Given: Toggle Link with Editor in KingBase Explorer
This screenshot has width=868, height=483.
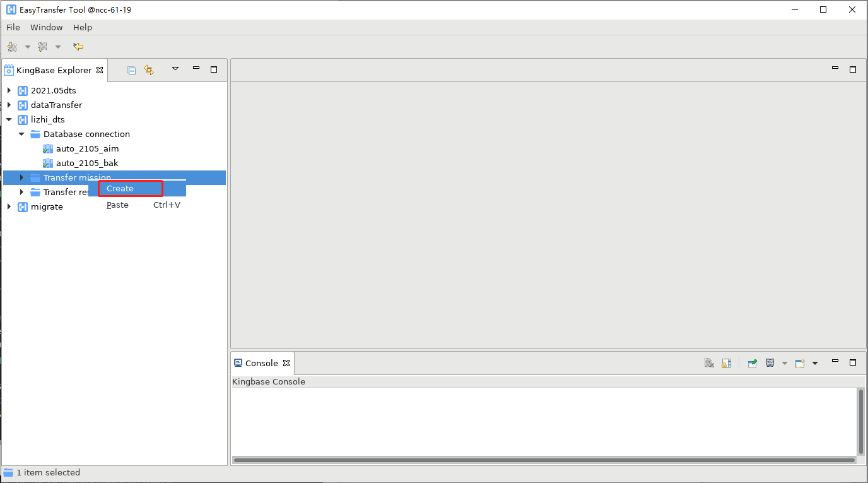Looking at the screenshot, I should pyautogui.click(x=149, y=70).
